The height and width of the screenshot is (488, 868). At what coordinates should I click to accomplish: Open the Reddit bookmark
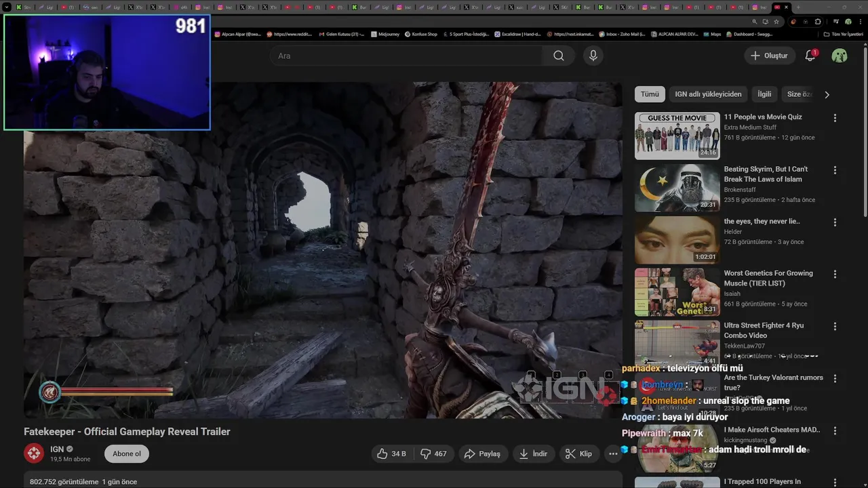pyautogui.click(x=290, y=34)
